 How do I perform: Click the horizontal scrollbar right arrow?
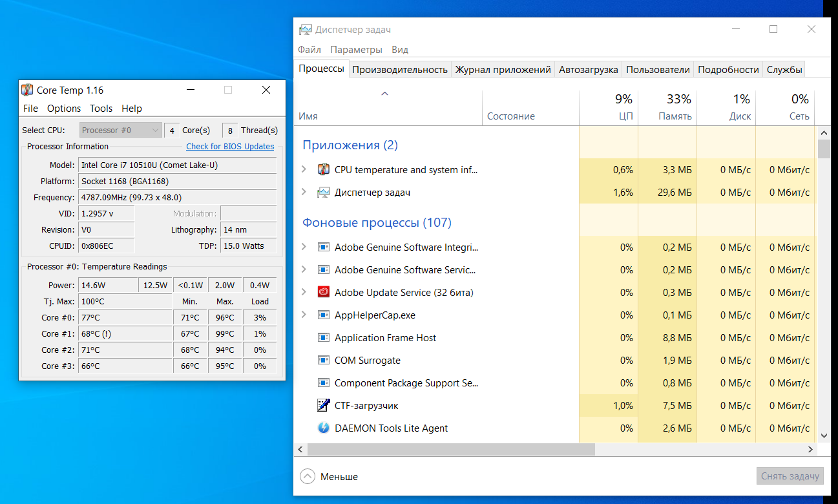(x=812, y=449)
